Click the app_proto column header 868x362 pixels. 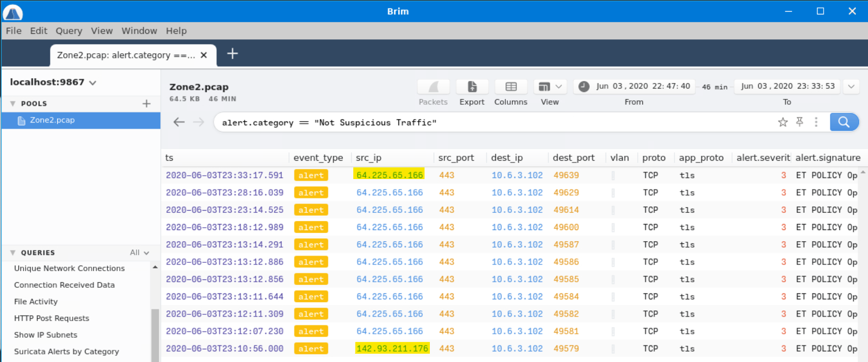(x=701, y=158)
